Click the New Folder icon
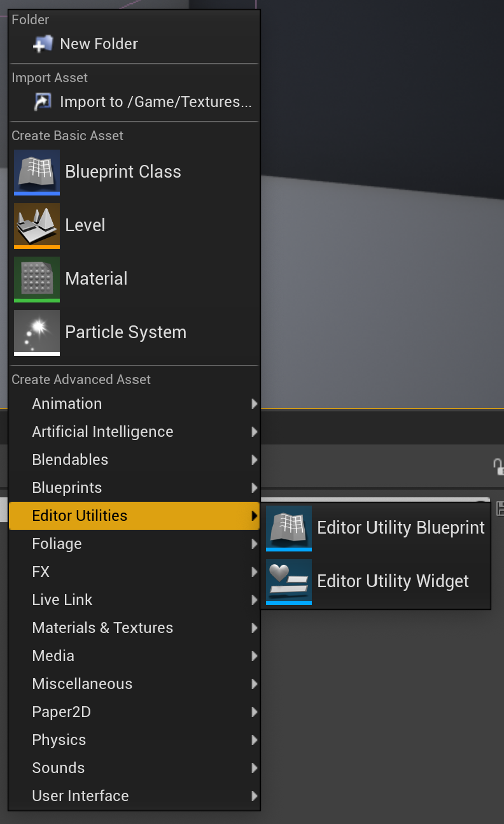 pos(42,43)
